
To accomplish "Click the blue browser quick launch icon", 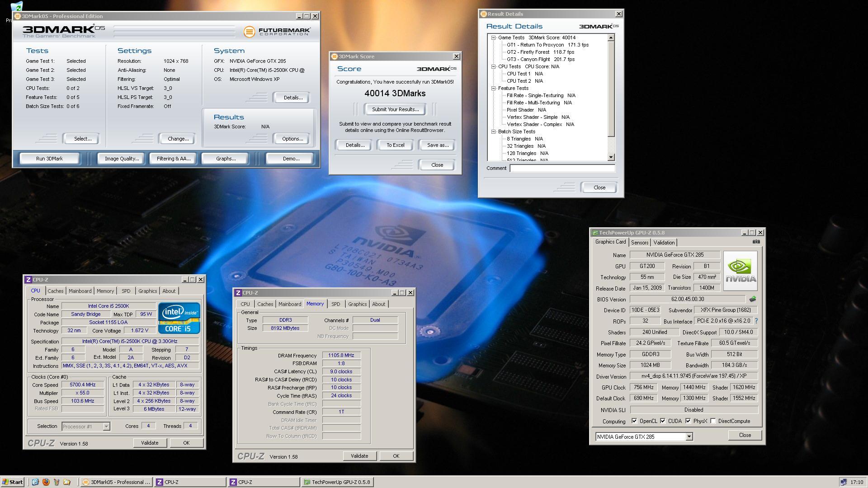I will point(35,482).
